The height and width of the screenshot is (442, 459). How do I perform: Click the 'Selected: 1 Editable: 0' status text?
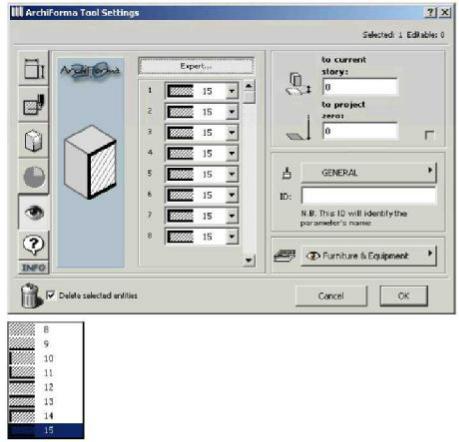403,35
